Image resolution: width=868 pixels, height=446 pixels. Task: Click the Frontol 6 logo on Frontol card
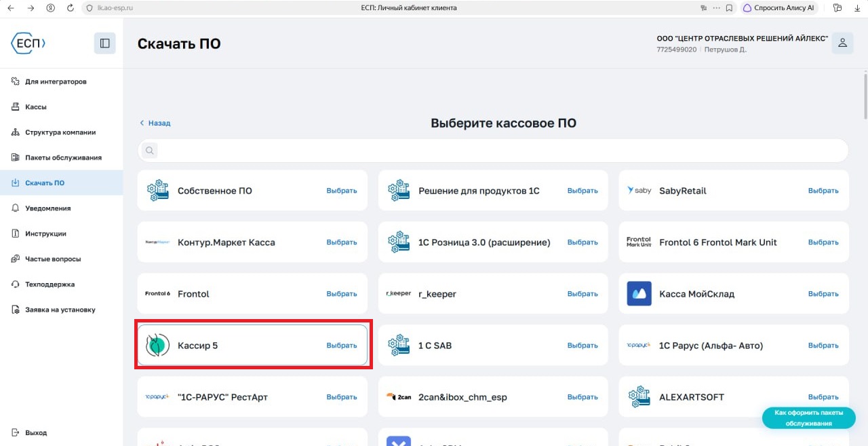tap(157, 294)
